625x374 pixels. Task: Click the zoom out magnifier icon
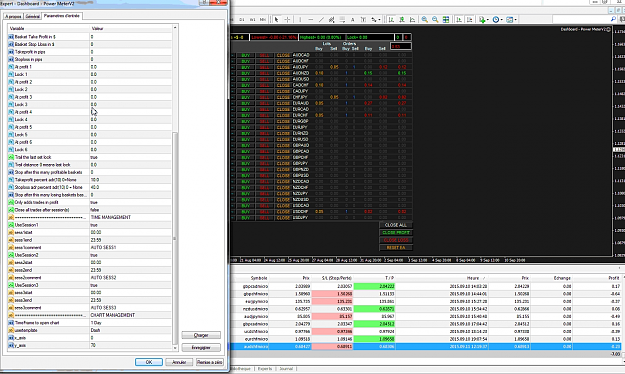435,20
